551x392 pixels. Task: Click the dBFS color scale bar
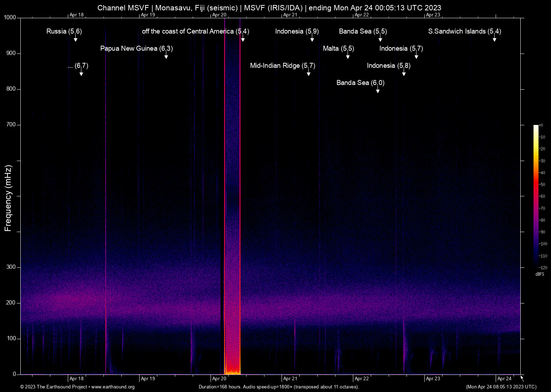[536, 196]
